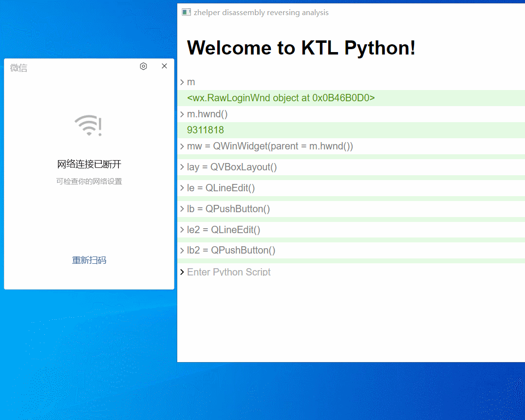The height and width of the screenshot is (420, 525).
Task: Click the zhelper disassembly window title text
Action: (x=261, y=12)
